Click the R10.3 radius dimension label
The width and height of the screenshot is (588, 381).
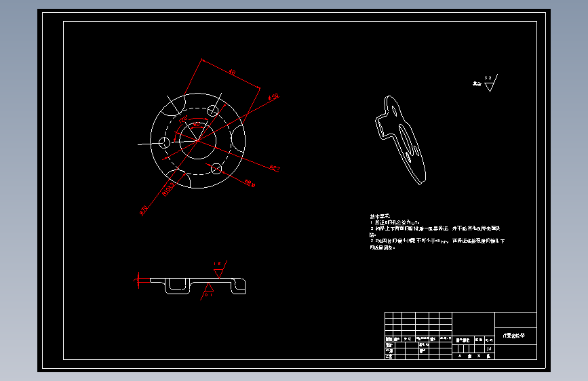168,189
